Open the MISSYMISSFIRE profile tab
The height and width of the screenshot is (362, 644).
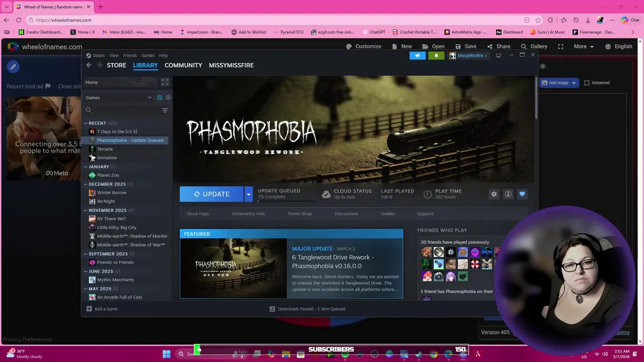pyautogui.click(x=231, y=65)
